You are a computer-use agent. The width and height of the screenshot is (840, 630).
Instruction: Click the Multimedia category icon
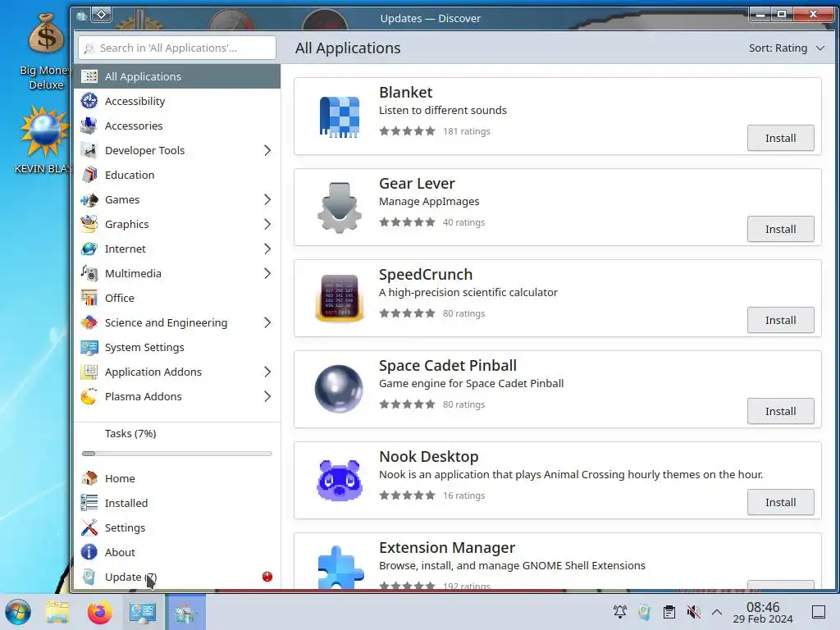[89, 273]
